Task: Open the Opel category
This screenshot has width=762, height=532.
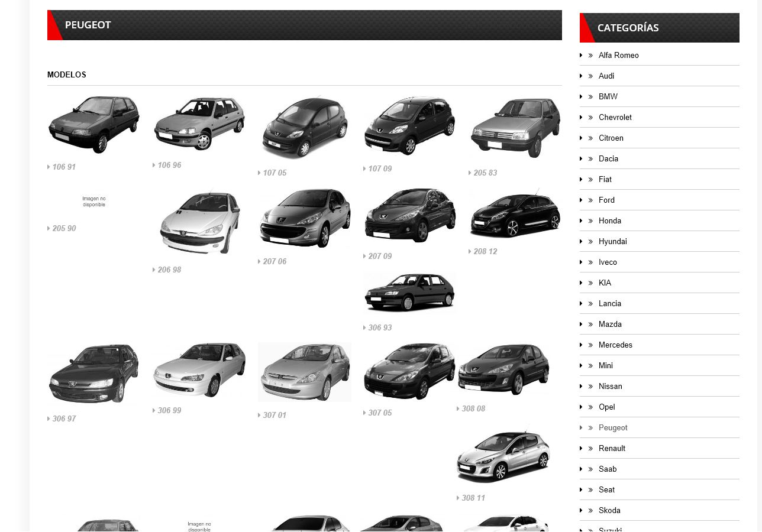Action: tap(607, 407)
